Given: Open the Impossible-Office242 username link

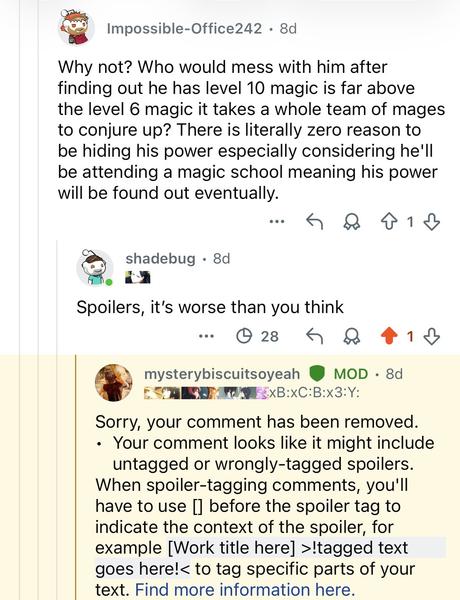Looking at the screenshot, I should (184, 29).
